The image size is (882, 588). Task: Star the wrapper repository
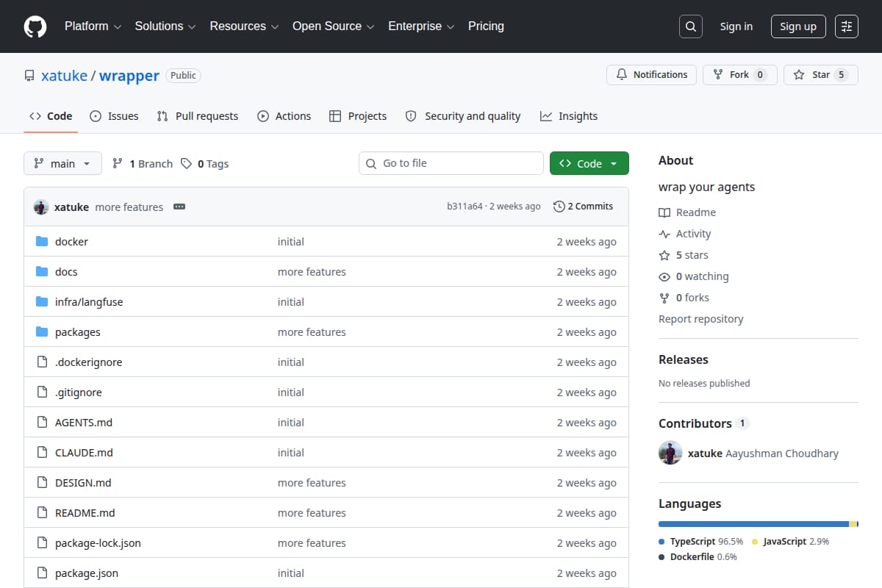tap(820, 75)
